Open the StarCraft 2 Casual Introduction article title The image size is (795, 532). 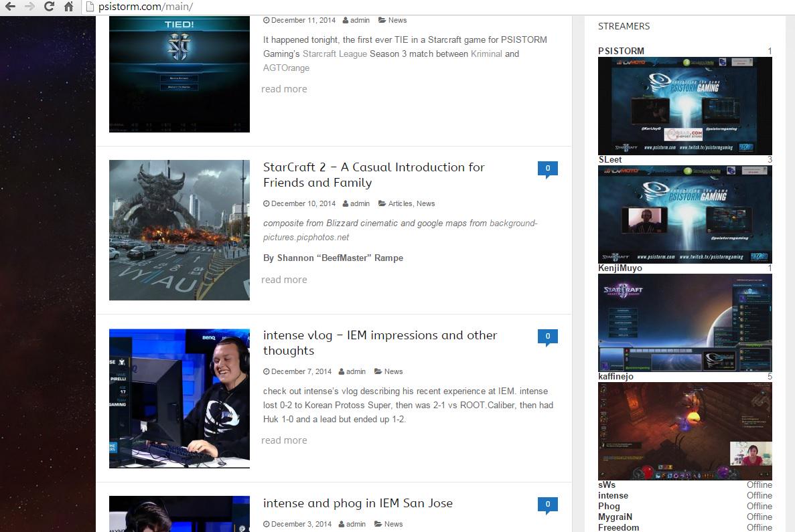[x=374, y=175]
